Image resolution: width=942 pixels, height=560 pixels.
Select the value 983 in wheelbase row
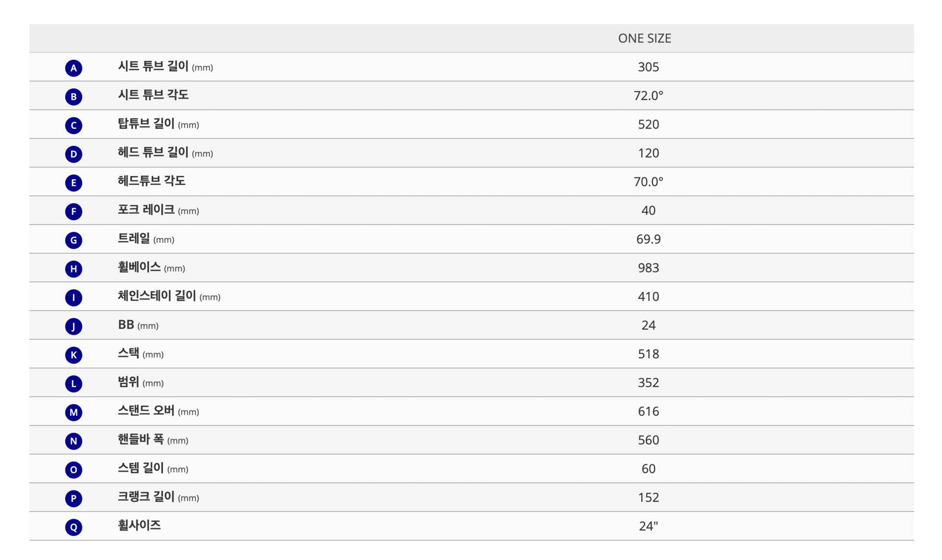pyautogui.click(x=648, y=268)
